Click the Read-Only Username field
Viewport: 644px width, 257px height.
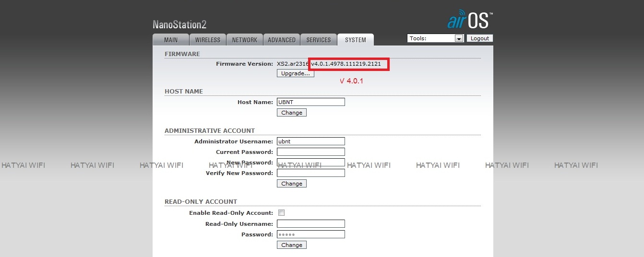coord(311,224)
